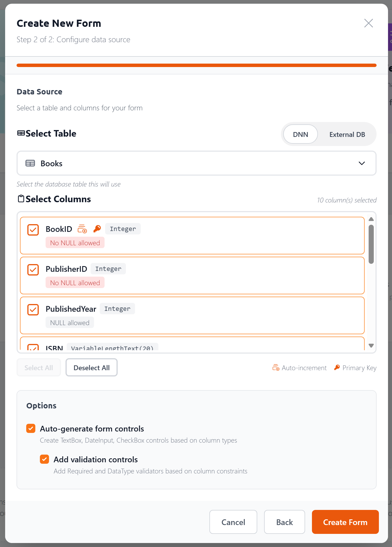Click the primary key icon beside BookID

[97, 229]
